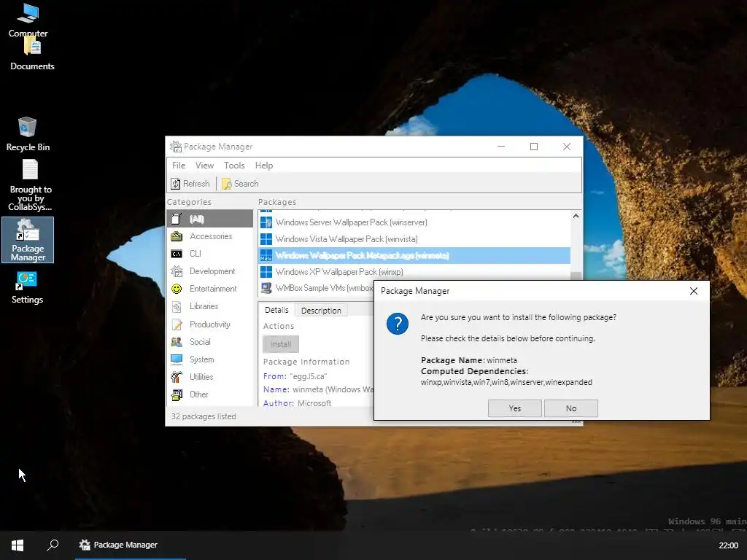Screen dimensions: 747x560
Task: Open the Documents desktop folder
Action: [32, 55]
